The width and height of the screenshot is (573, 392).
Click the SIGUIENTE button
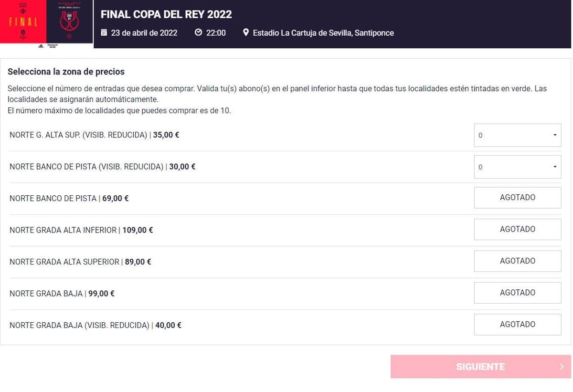pyautogui.click(x=480, y=367)
